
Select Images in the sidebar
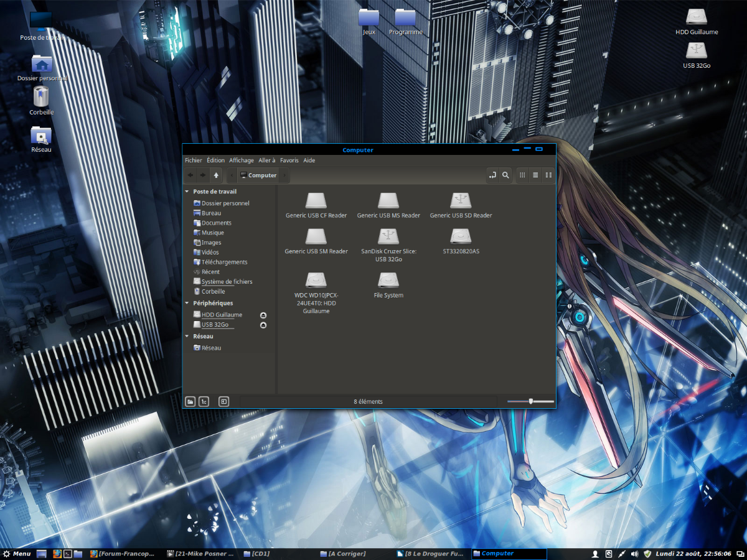coord(207,243)
